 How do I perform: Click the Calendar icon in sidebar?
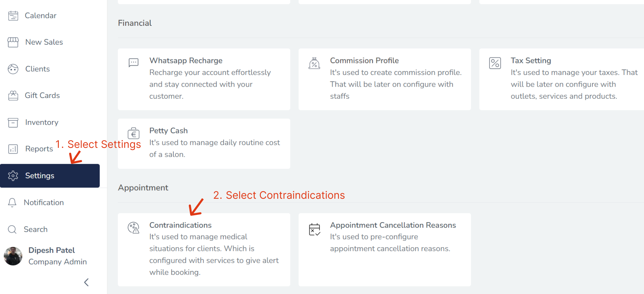(x=13, y=15)
